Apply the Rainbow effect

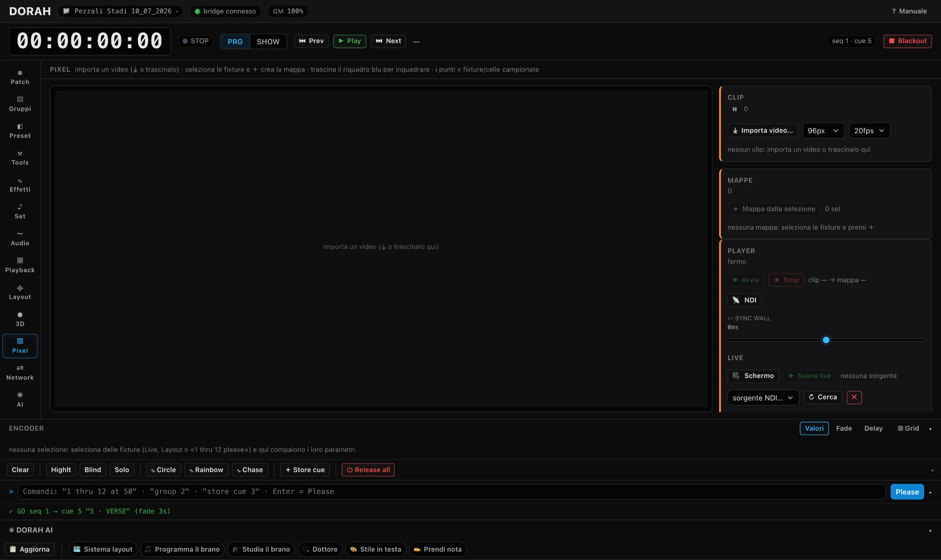(x=206, y=470)
